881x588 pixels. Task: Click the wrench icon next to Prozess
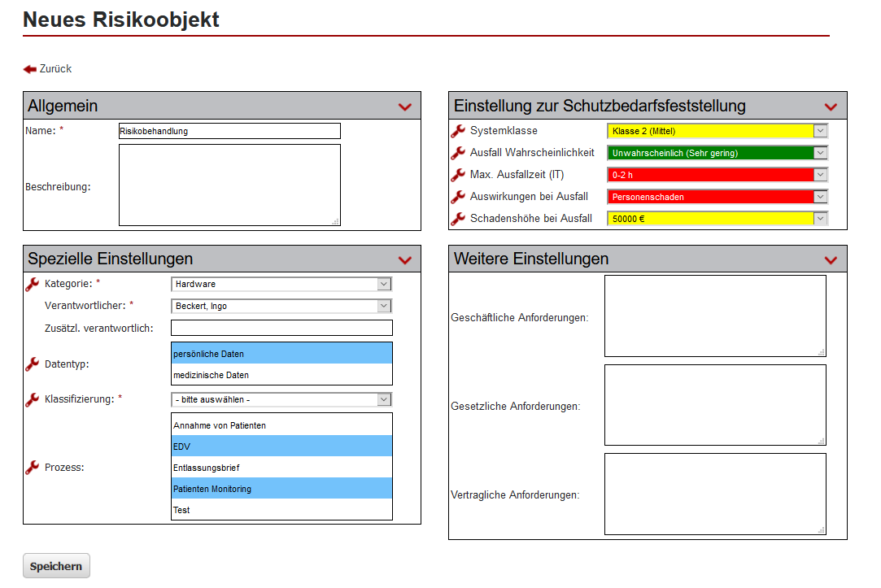coord(30,467)
